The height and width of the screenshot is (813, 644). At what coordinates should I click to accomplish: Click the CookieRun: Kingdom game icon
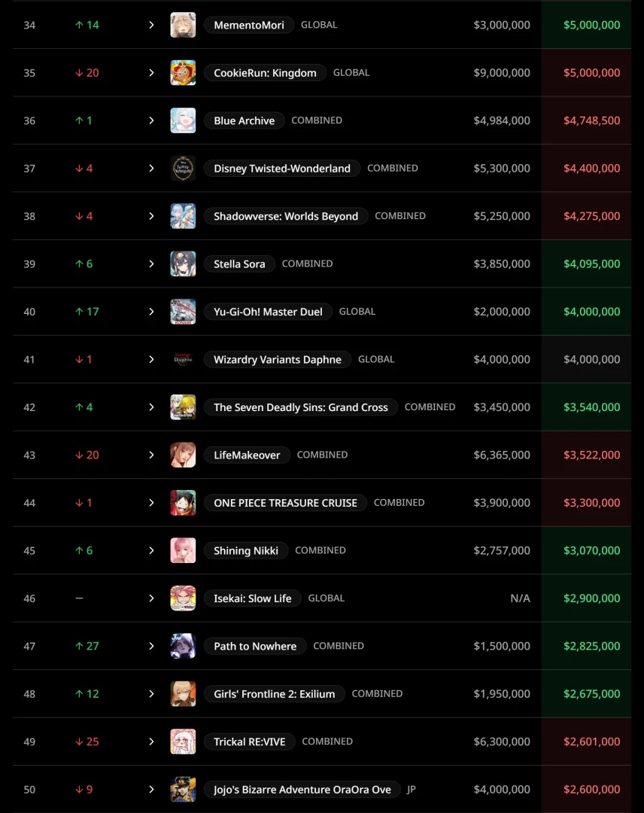(183, 73)
